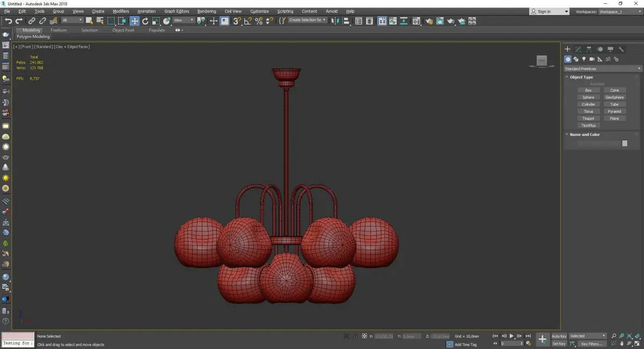Image resolution: width=644 pixels, height=349 pixels.
Task: Click the object color swatch
Action: coord(624,143)
